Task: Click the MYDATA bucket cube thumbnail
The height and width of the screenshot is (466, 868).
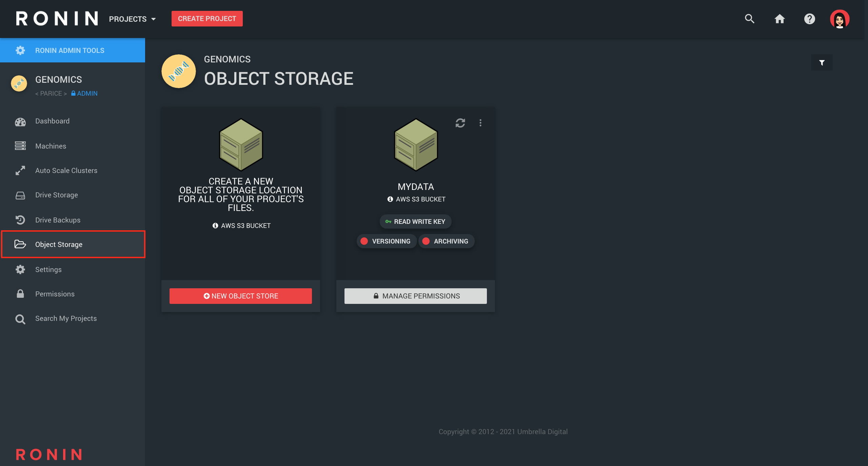Action: pyautogui.click(x=416, y=145)
